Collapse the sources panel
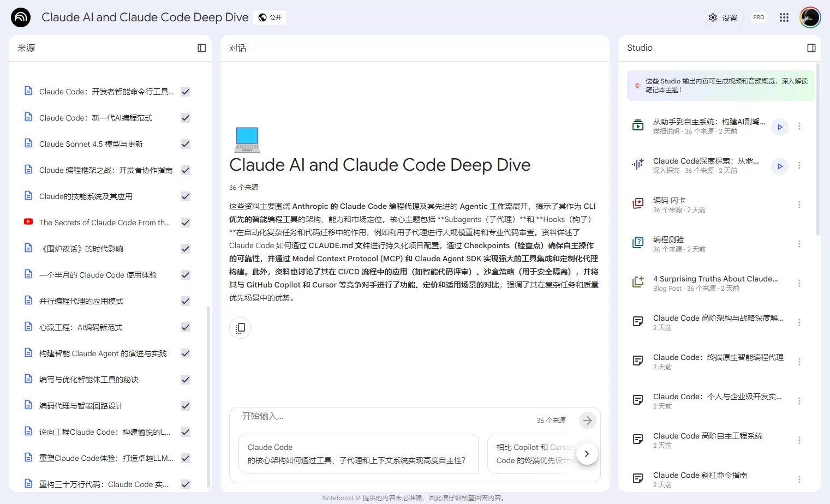The image size is (830, 504). tap(202, 48)
